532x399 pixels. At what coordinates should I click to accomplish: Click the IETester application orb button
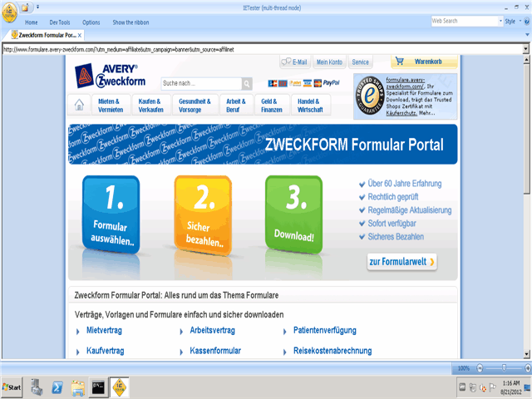[x=9, y=12]
